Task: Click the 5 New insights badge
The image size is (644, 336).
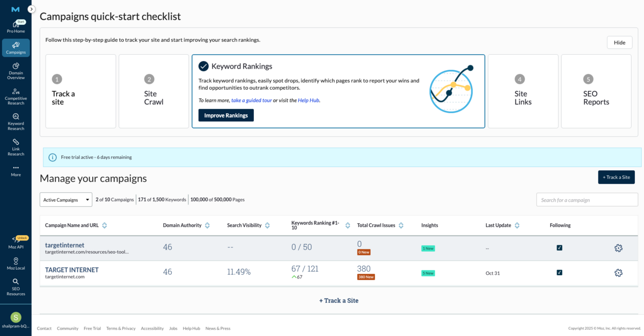Action: pos(428,273)
